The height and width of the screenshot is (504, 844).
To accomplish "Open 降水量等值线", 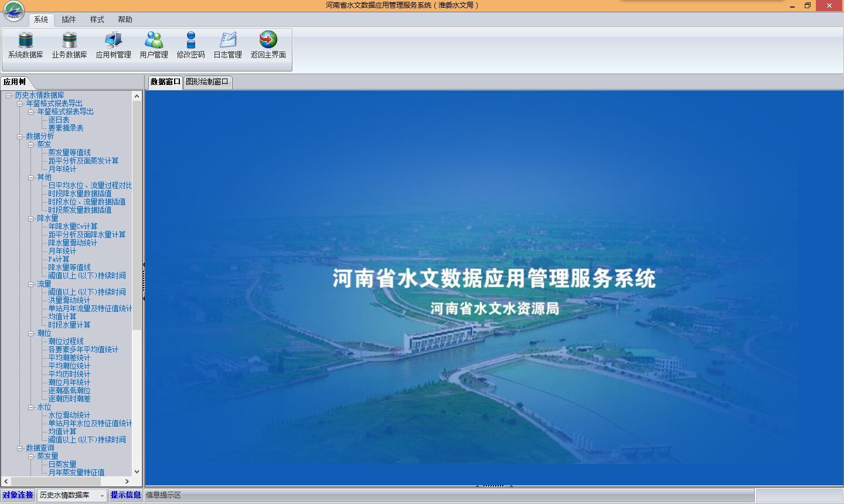I will coord(69,267).
